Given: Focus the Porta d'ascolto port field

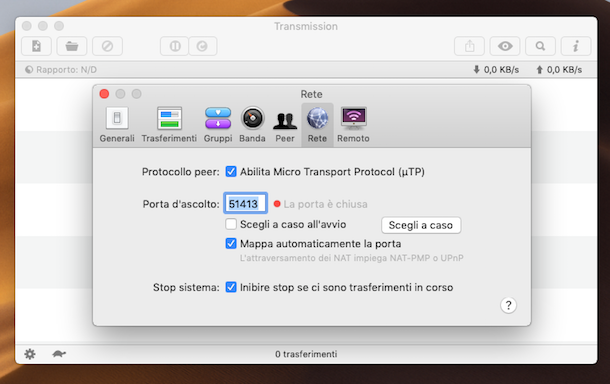Looking at the screenshot, I should 245,203.
